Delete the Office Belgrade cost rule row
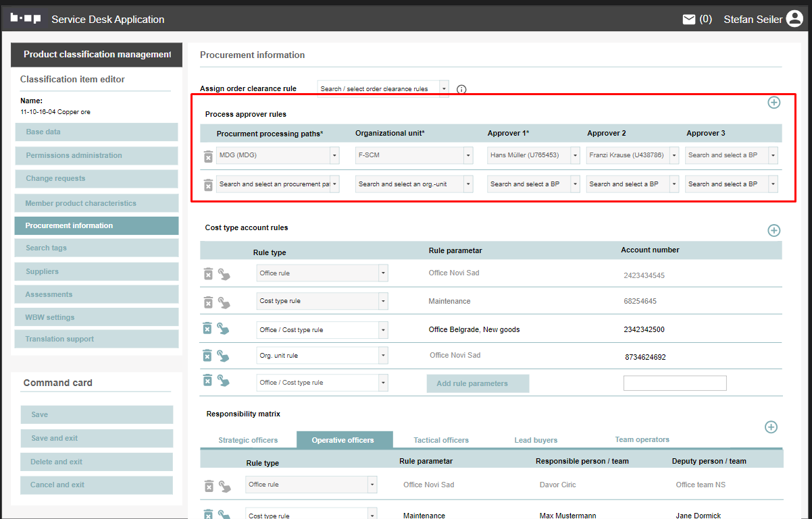The height and width of the screenshot is (519, 812). pos(208,329)
